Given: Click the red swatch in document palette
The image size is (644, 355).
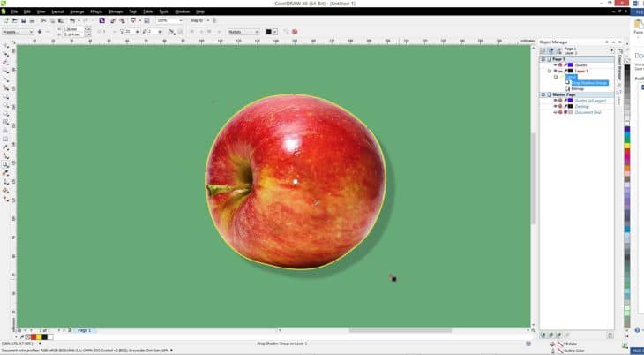Looking at the screenshot, I should pos(34,337).
